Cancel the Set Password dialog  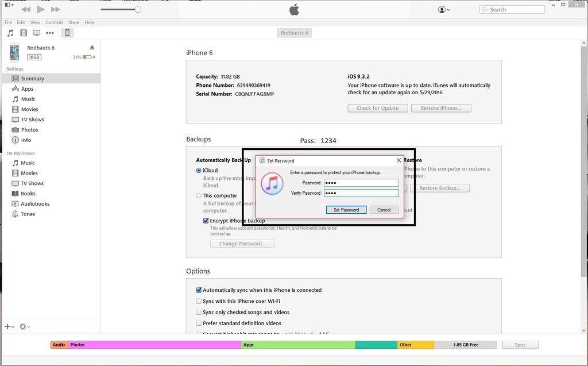[x=384, y=210]
